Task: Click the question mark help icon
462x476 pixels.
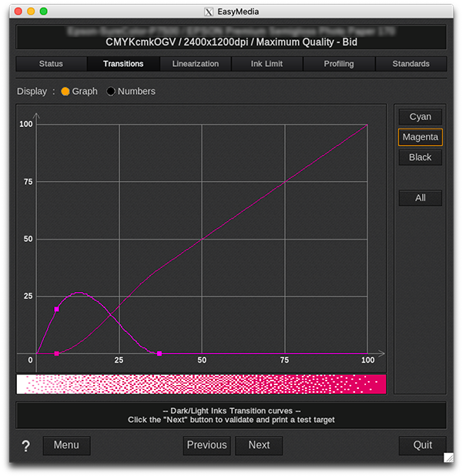Action: click(26, 446)
